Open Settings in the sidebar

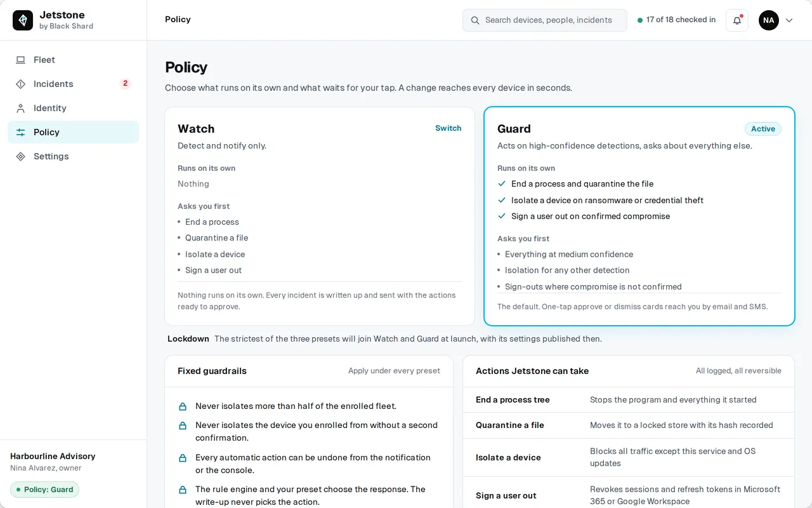point(73,156)
